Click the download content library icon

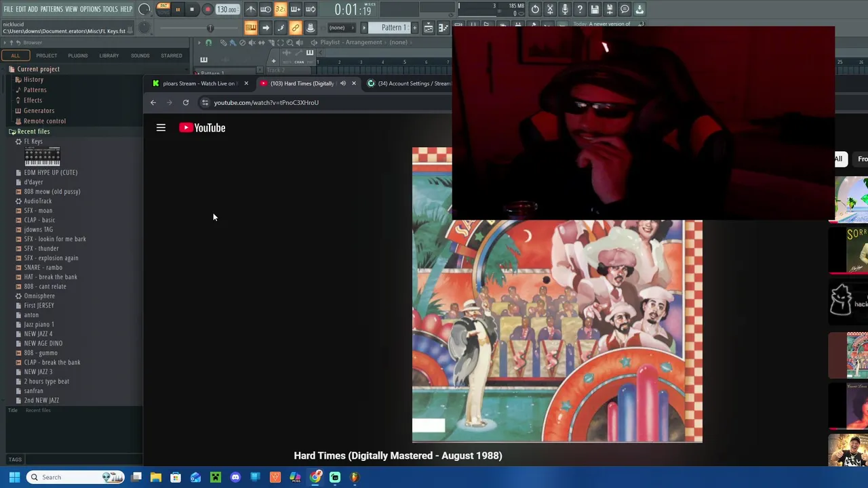tap(639, 9)
